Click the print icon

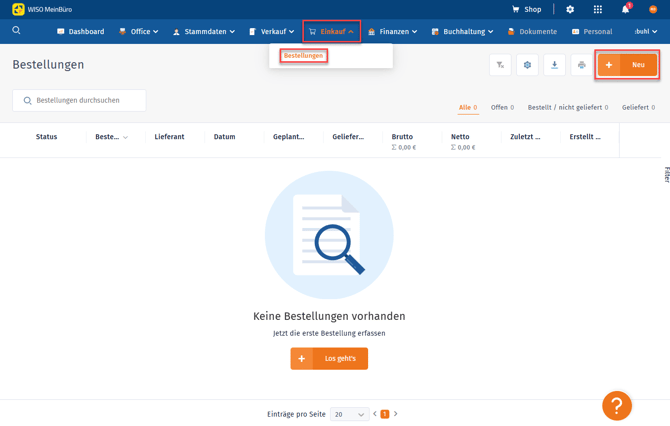click(x=581, y=65)
